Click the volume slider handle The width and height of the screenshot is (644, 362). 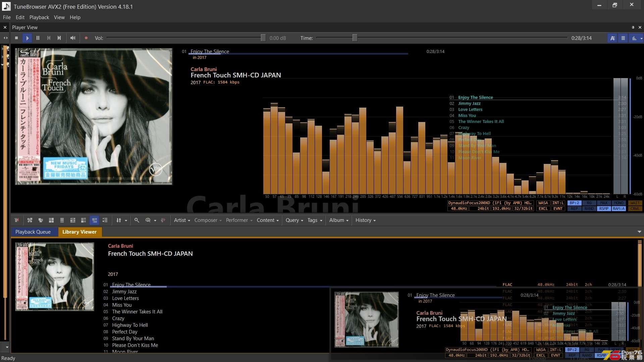263,38
